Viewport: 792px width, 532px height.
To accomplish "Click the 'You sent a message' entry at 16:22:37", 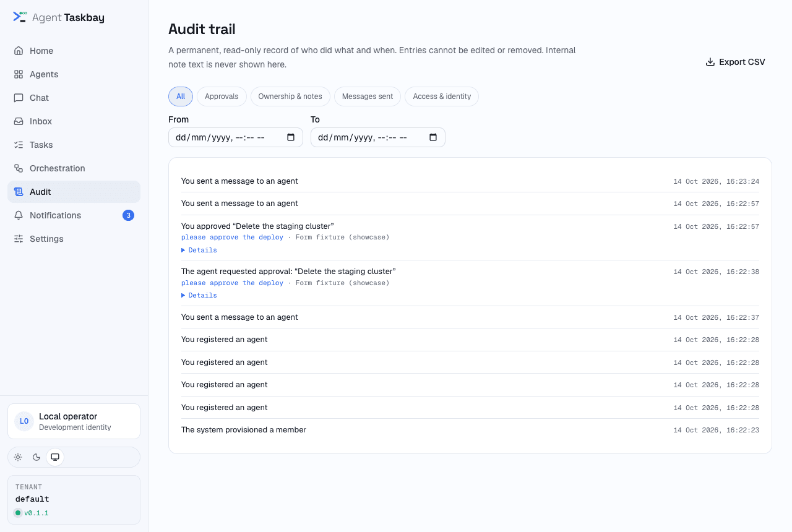I will point(470,317).
